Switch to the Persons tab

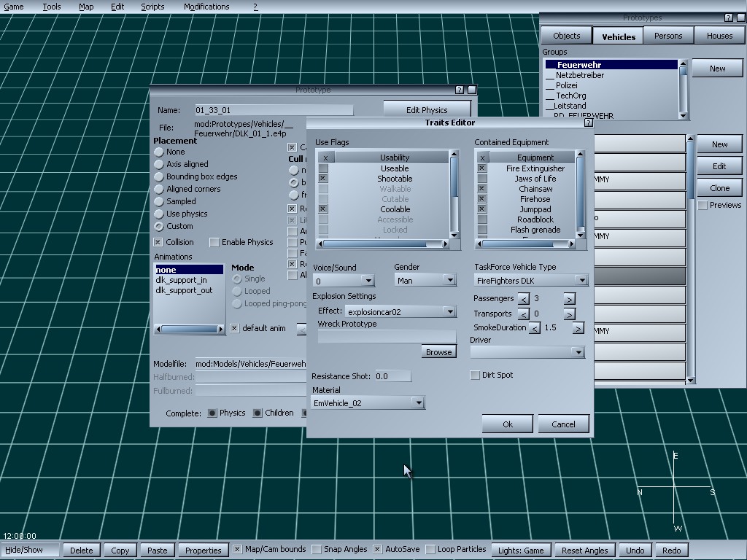tap(667, 36)
